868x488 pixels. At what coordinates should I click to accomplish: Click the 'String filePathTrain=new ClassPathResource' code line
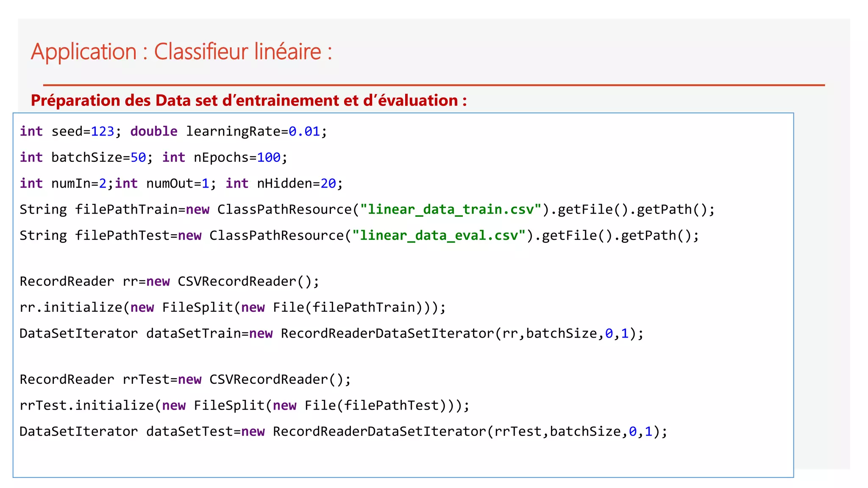pos(367,210)
